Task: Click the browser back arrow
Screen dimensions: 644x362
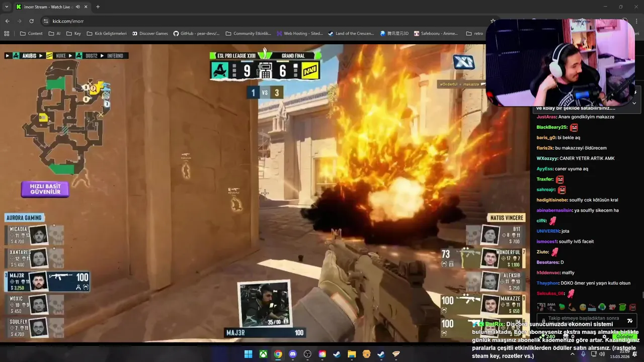Action: (x=7, y=21)
